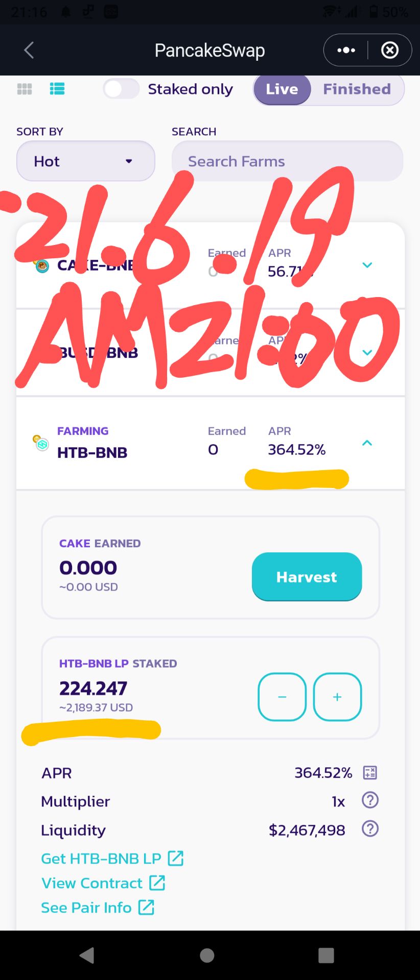
Task: Expand the CAKE-BNB farm row chevron
Action: [x=367, y=265]
